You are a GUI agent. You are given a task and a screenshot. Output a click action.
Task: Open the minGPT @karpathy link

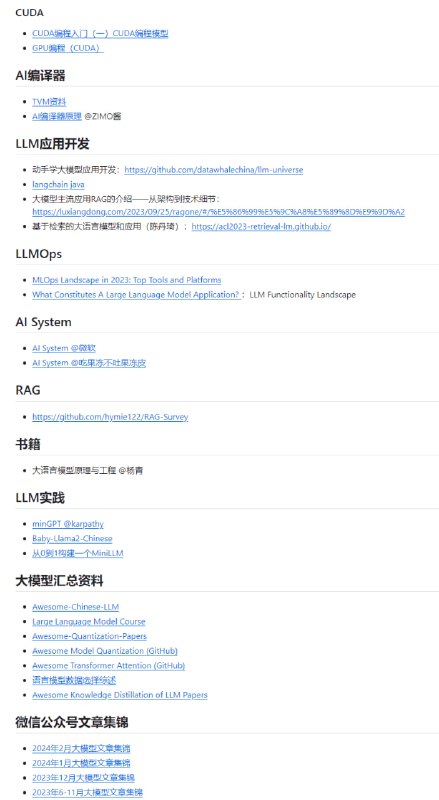pyautogui.click(x=68, y=524)
